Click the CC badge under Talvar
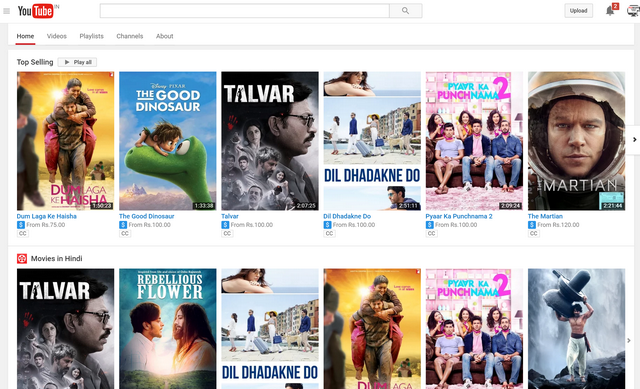The width and height of the screenshot is (640, 389). 227,233
